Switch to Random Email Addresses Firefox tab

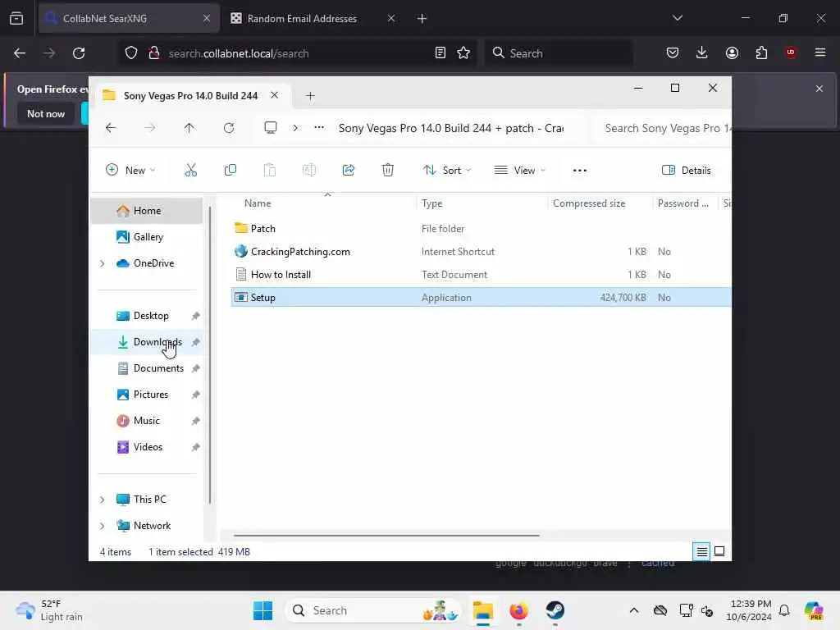[302, 18]
